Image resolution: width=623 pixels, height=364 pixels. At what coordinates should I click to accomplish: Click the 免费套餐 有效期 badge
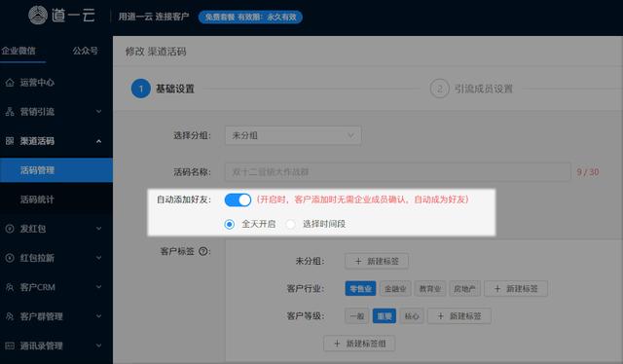(250, 18)
